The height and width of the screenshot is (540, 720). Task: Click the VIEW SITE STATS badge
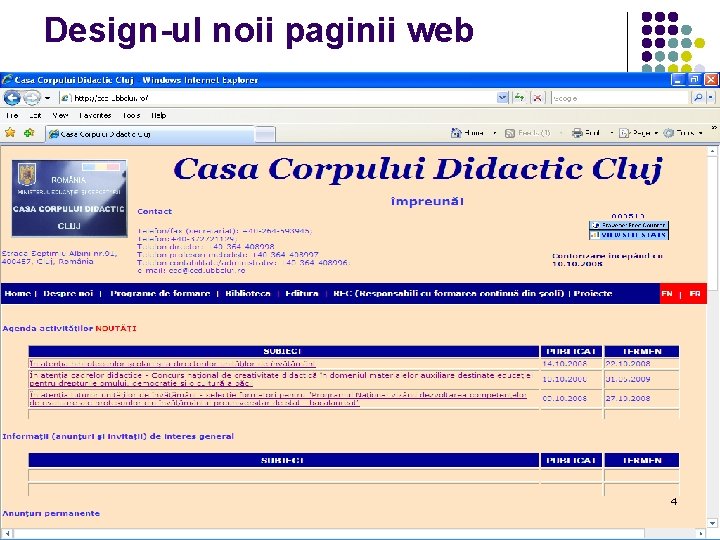click(x=628, y=235)
